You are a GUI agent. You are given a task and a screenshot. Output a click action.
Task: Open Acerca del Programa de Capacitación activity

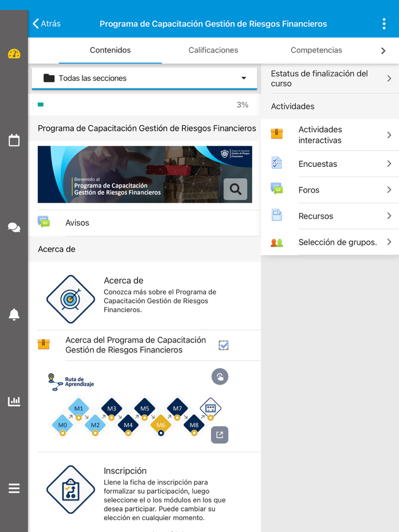coord(136,345)
